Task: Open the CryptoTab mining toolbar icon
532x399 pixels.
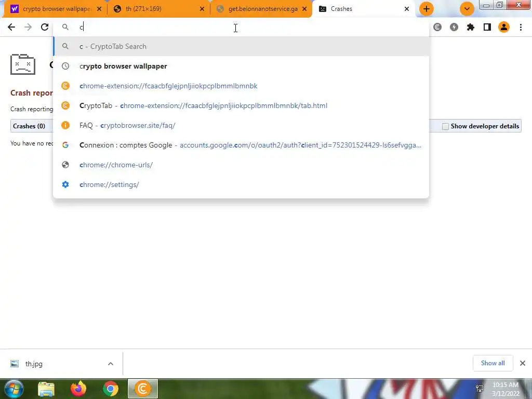Action: [x=437, y=27]
